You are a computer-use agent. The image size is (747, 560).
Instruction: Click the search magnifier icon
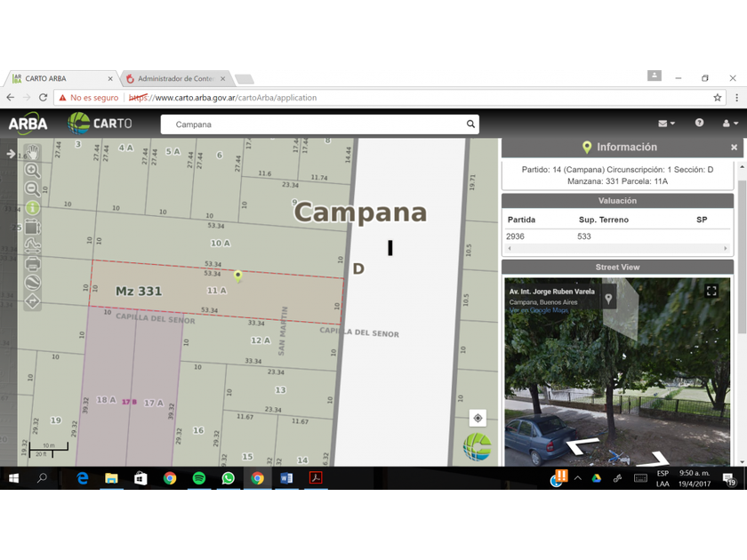[470, 124]
